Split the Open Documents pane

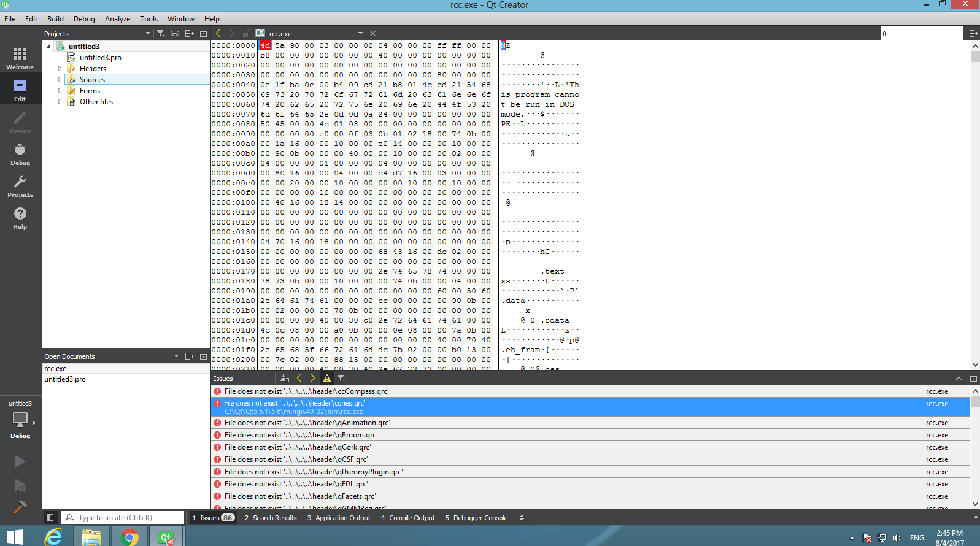pyautogui.click(x=190, y=356)
